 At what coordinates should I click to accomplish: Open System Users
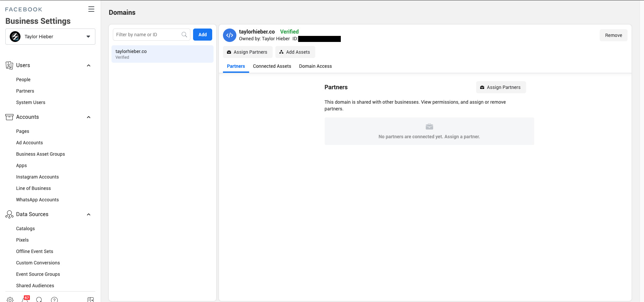[31, 102]
